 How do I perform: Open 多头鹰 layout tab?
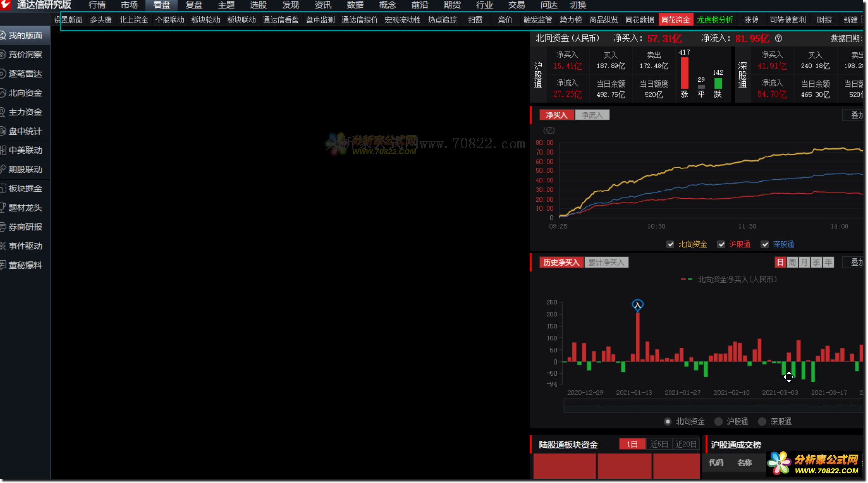pyautogui.click(x=101, y=20)
